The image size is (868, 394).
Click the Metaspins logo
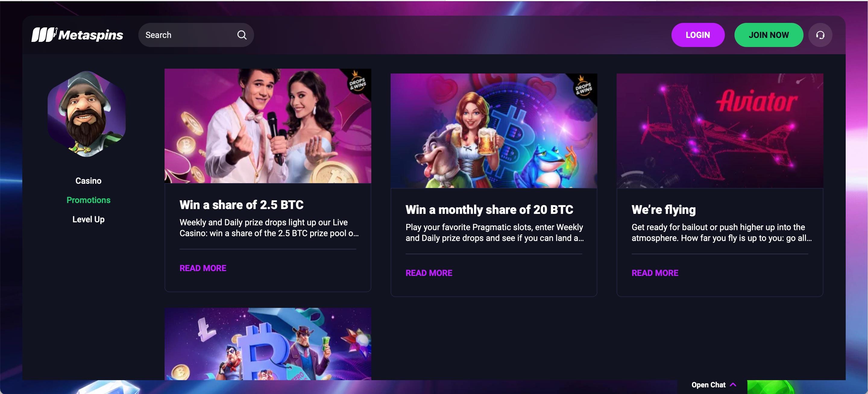77,35
